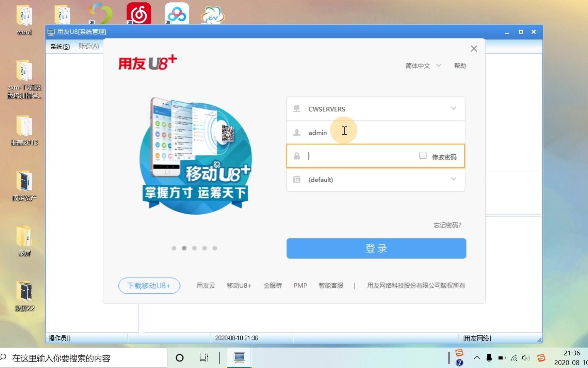The image size is (588, 368).
Task: Click the 操作员[] status bar entry
Action: [60, 338]
